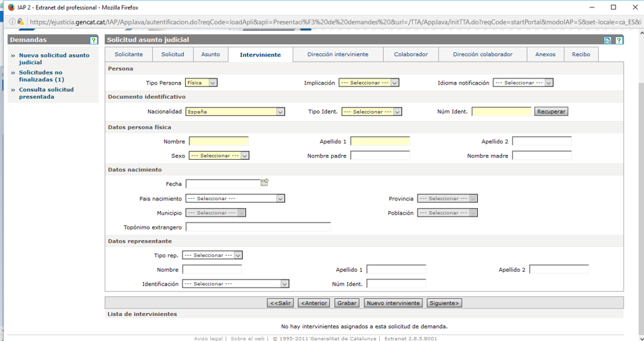Open the disabled Provincia dropdown
The image size is (644, 341).
(x=447, y=199)
